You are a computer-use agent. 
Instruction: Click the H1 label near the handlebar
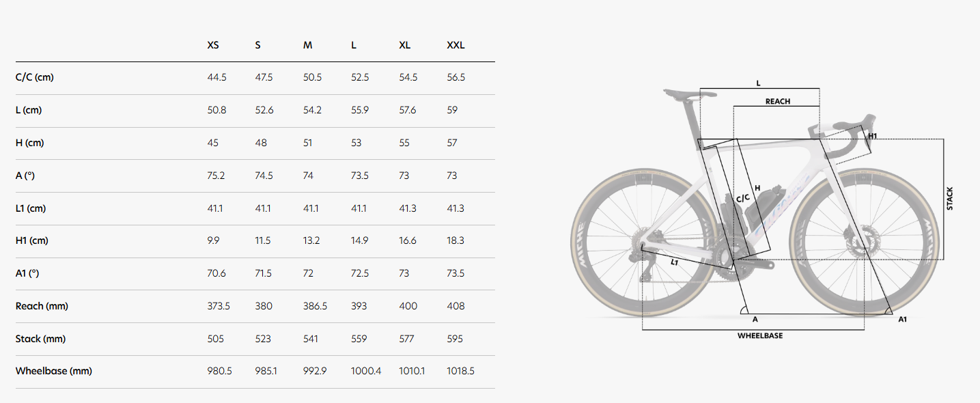pos(872,136)
